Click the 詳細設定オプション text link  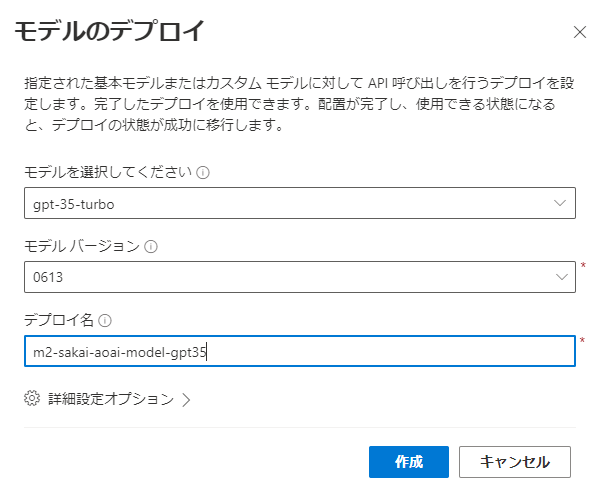point(110,398)
